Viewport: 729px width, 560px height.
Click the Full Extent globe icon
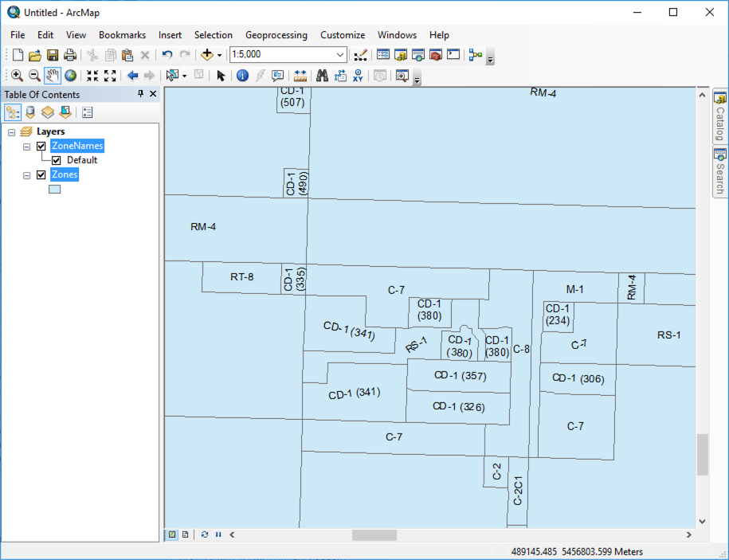point(71,76)
